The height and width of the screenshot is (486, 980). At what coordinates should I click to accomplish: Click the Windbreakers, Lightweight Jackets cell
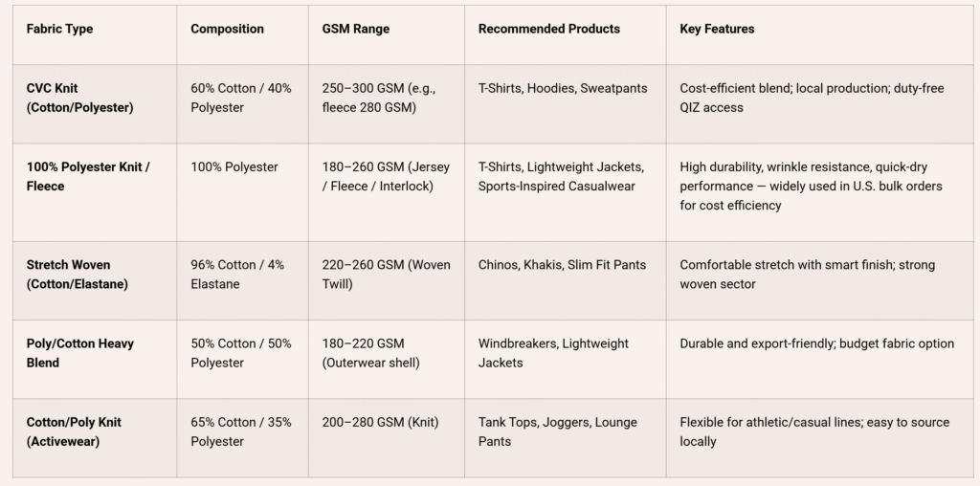[553, 353]
